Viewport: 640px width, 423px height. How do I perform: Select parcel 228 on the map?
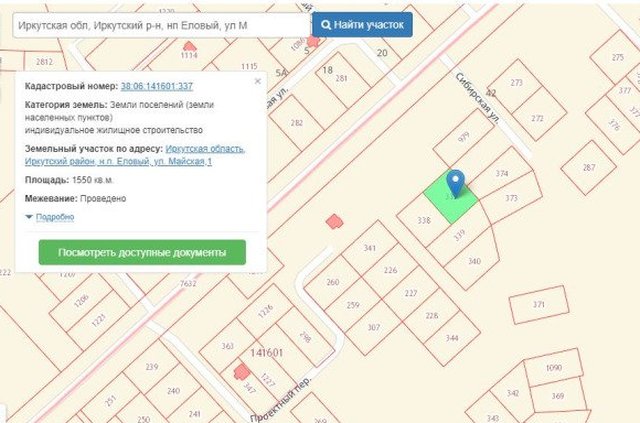(431, 315)
